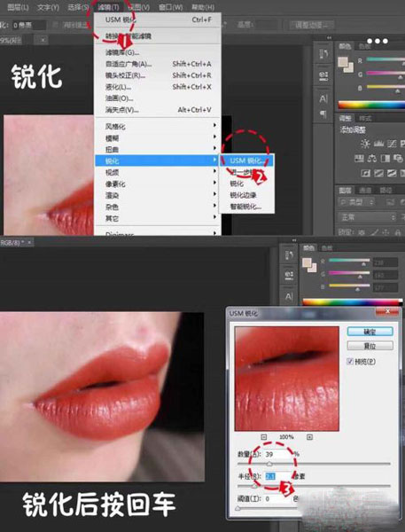Click 复位 in the USM 锐化 dialog
The height and width of the screenshot is (532, 405).
click(370, 346)
